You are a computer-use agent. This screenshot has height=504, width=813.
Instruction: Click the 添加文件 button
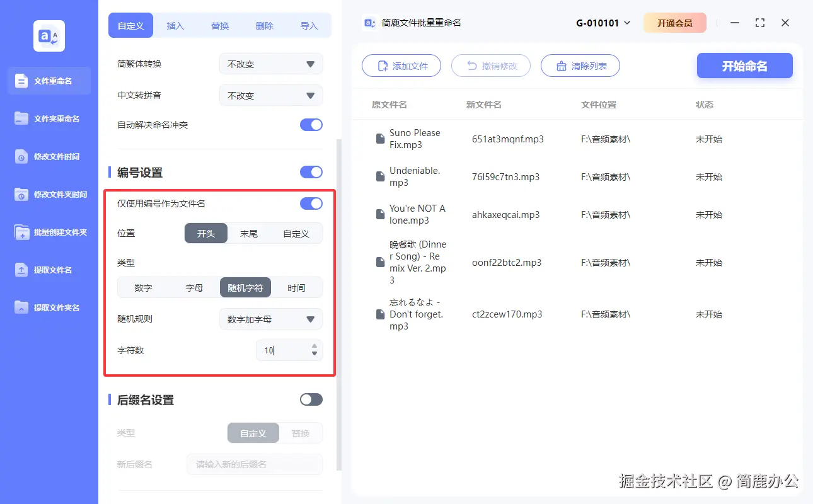tap(401, 66)
